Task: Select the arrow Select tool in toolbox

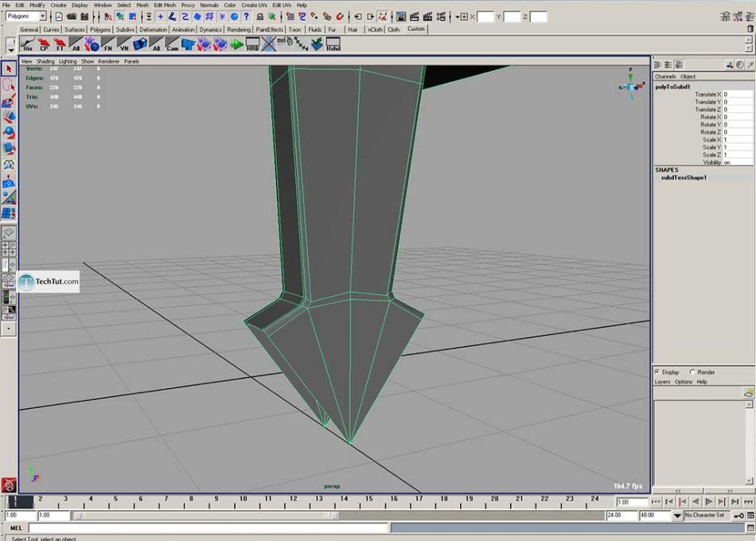Action: tap(9, 70)
